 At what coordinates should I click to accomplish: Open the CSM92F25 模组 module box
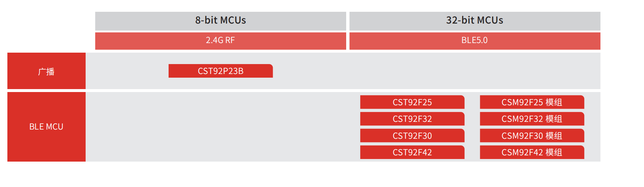tap(531, 102)
